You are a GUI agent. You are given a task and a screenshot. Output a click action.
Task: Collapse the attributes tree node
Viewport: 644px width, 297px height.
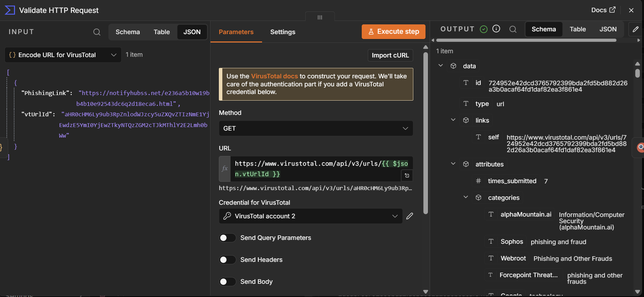tap(453, 164)
